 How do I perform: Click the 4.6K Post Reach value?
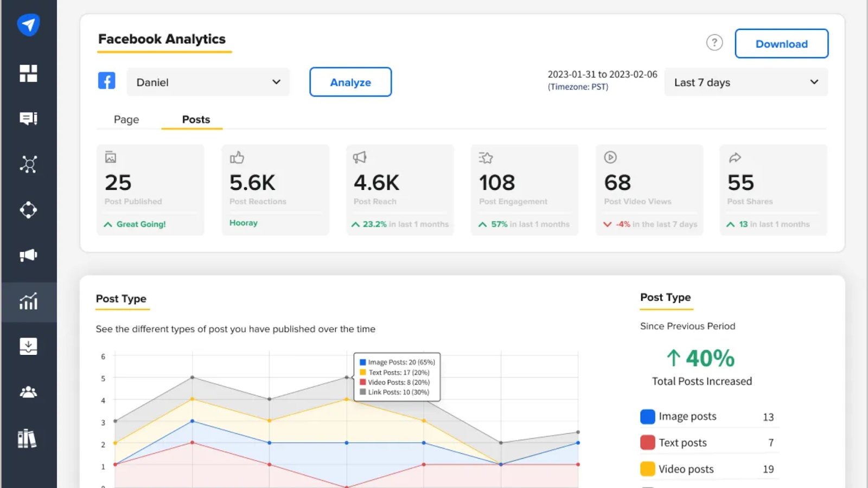click(x=376, y=183)
